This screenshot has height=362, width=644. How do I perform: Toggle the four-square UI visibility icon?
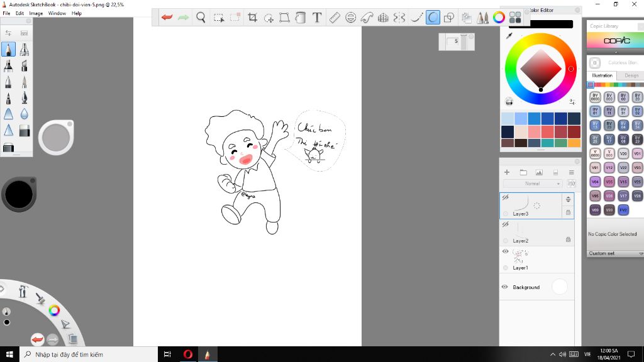(x=515, y=17)
